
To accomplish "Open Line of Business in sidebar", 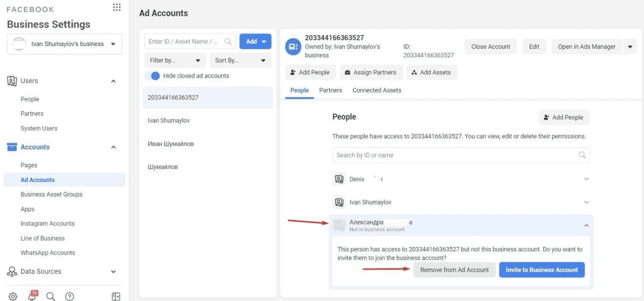I will pyautogui.click(x=43, y=238).
